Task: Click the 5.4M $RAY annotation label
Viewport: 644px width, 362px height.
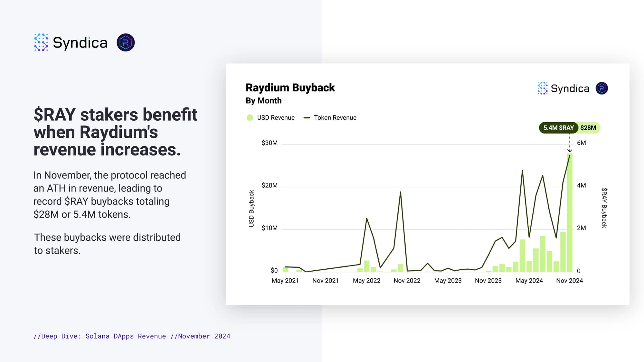Action: [558, 128]
